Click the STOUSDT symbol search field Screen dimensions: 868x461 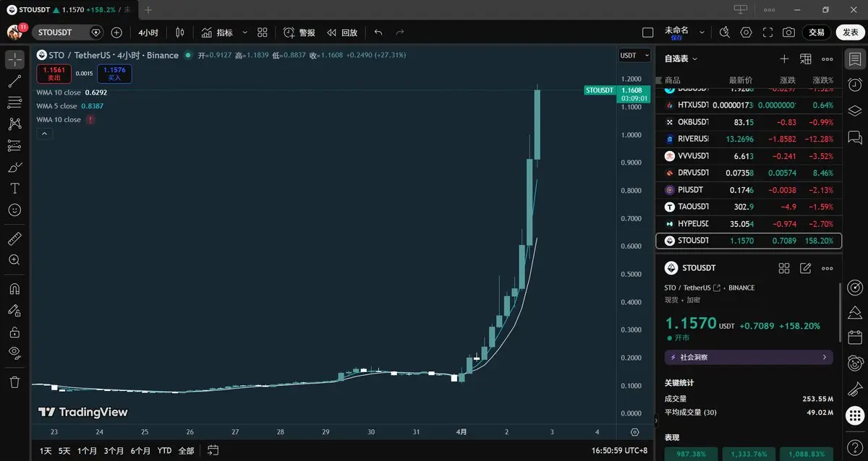69,33
